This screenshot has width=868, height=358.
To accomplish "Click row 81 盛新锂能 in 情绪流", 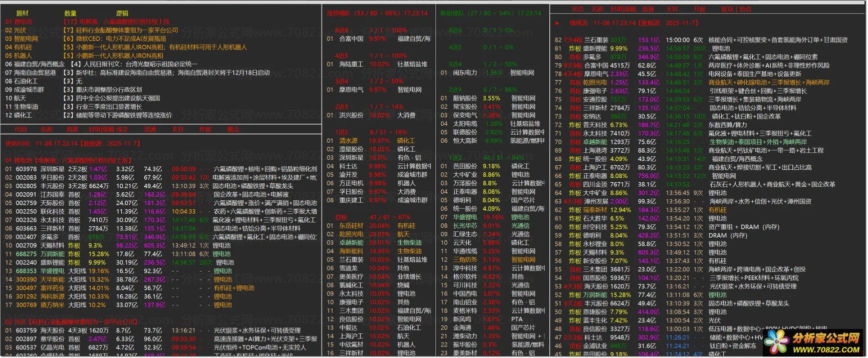I will [643, 49].
